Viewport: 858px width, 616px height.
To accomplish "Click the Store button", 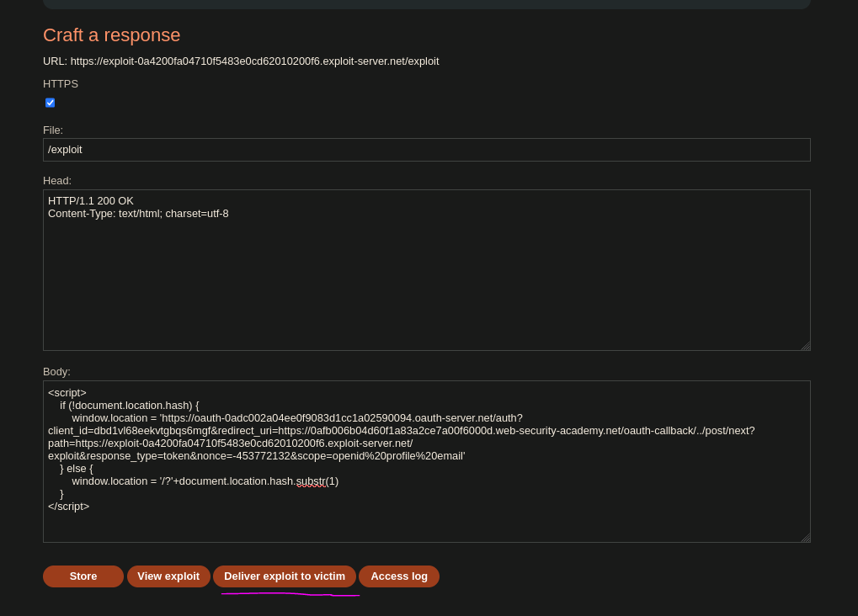I will click(x=83, y=576).
